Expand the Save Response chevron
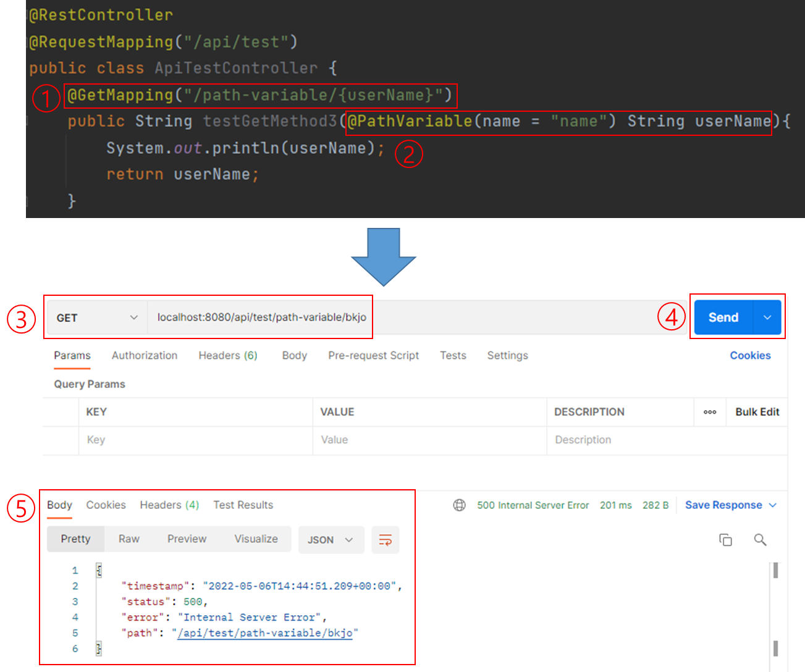Screen dimensions: 805x672 click(772, 505)
